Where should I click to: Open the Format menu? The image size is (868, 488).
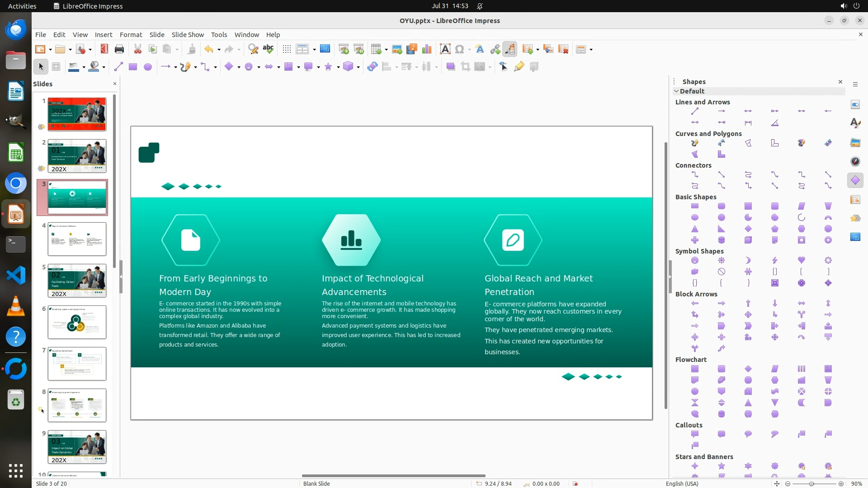coord(131,35)
